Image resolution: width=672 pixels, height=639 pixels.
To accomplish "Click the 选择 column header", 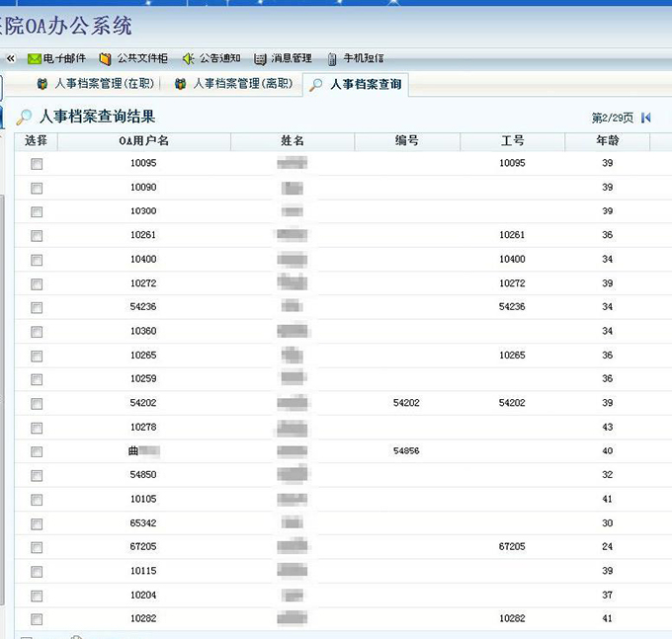I will pyautogui.click(x=36, y=141).
